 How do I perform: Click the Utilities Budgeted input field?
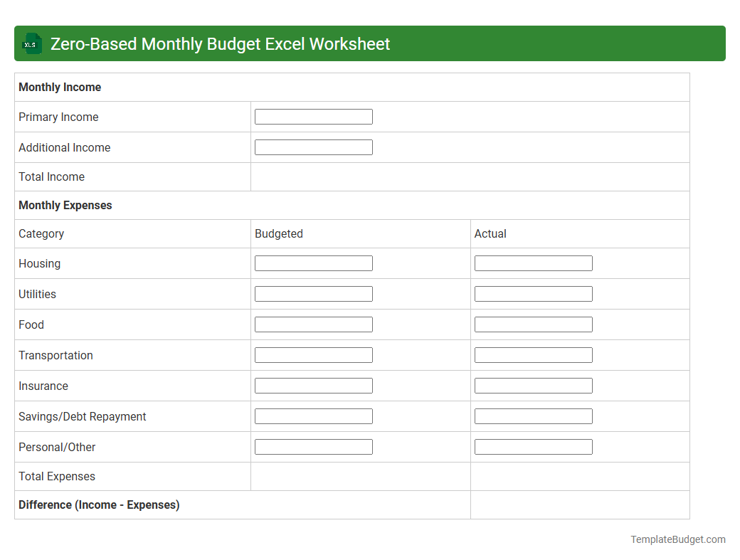click(x=313, y=293)
